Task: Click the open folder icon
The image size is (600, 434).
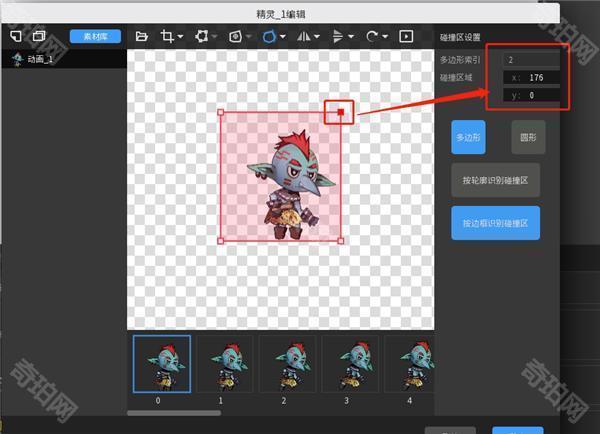Action: (x=142, y=36)
